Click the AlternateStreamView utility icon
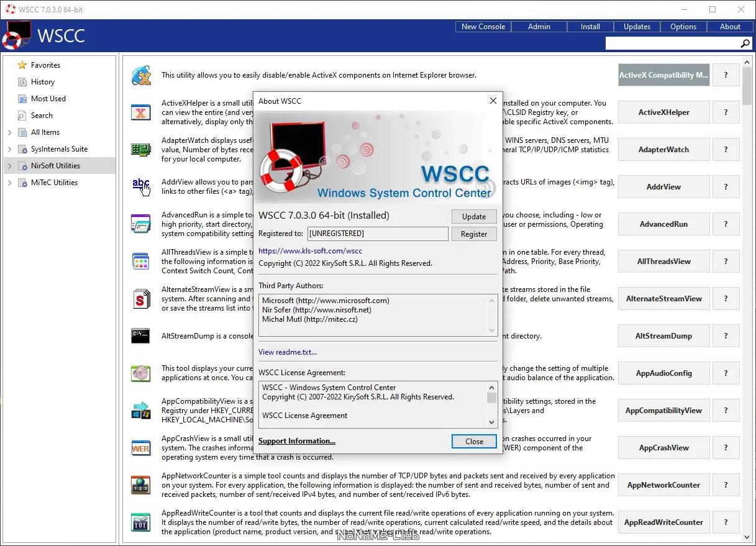 (141, 299)
